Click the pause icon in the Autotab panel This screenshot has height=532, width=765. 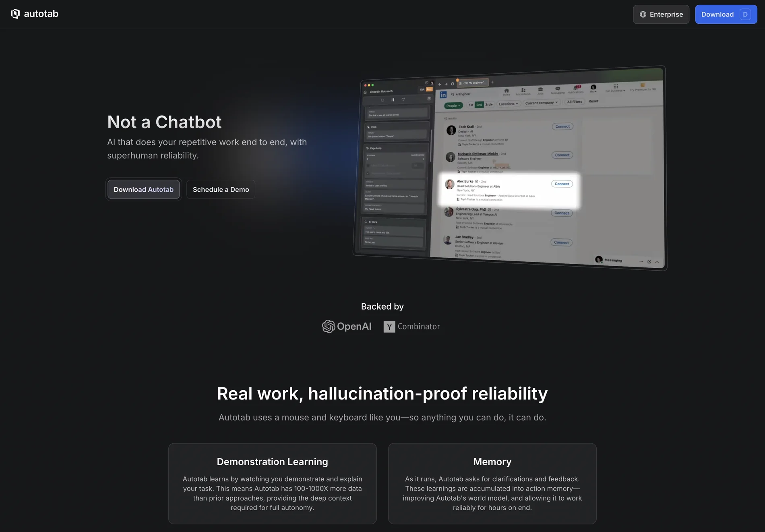(393, 100)
